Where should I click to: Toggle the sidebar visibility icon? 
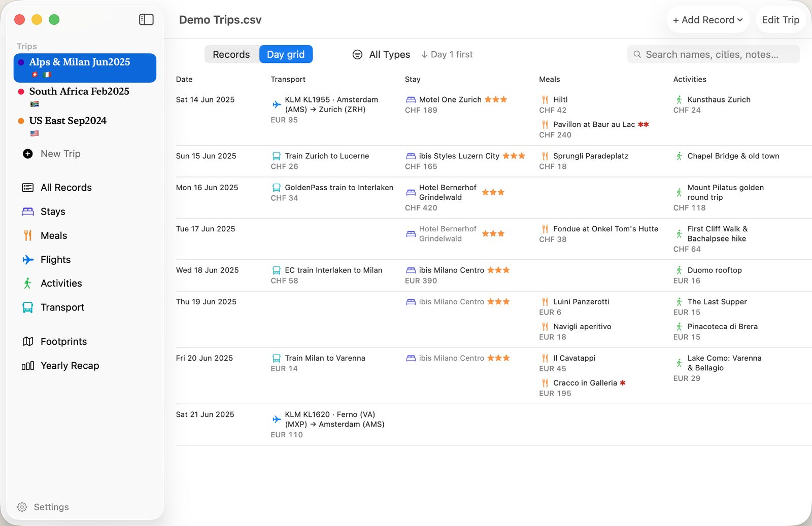[x=146, y=20]
